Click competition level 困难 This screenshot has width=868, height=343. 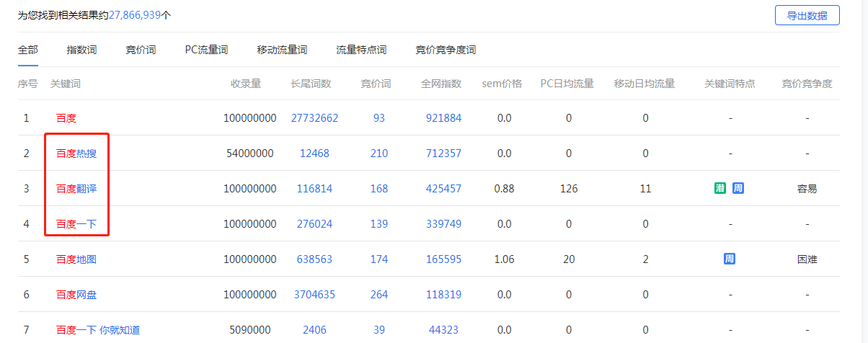click(807, 259)
